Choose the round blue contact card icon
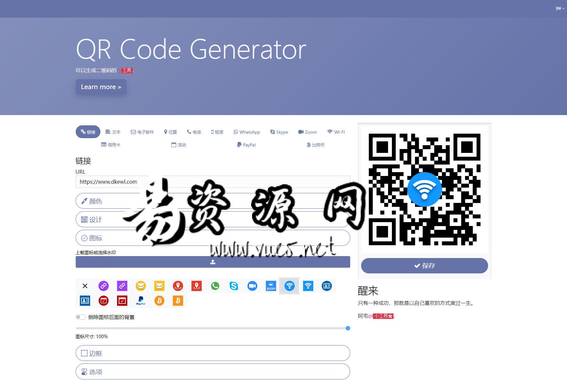This screenshot has height=392, width=567. [327, 286]
